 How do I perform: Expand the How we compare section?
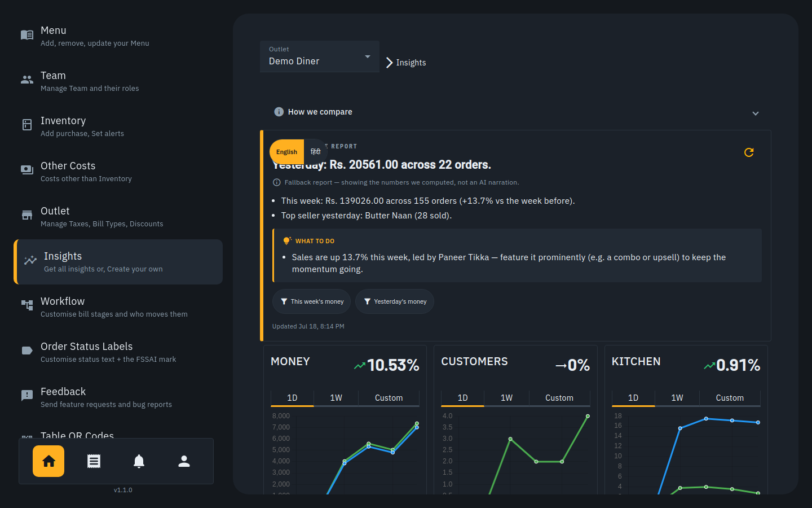pyautogui.click(x=756, y=113)
